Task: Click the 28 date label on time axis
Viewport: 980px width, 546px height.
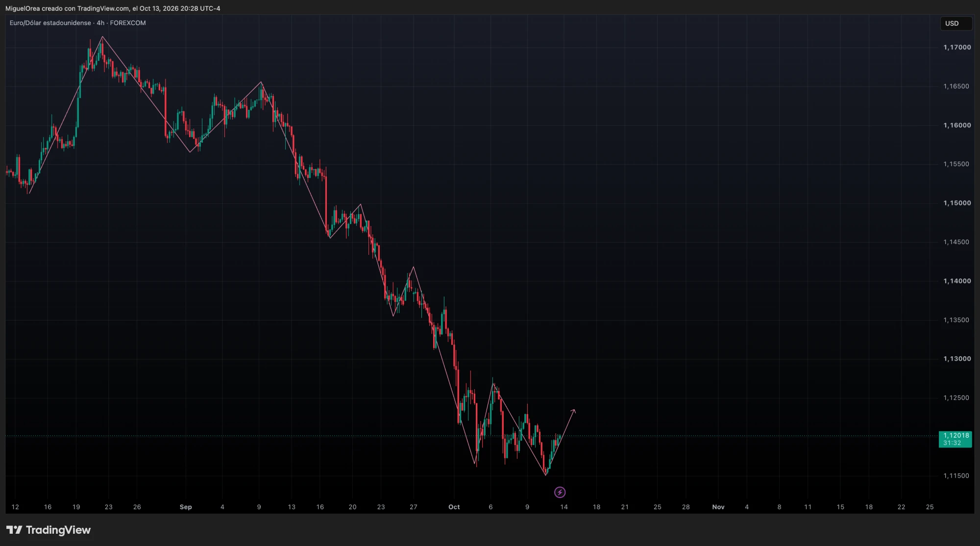Action: point(686,507)
